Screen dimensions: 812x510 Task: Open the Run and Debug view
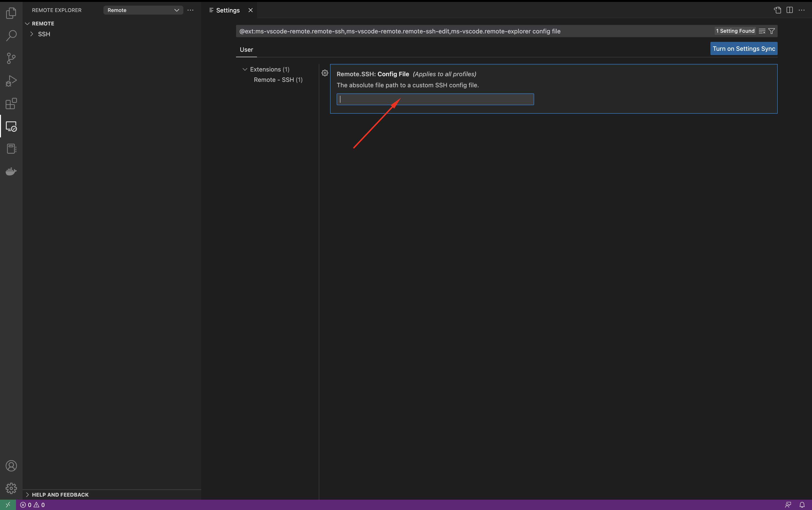point(11,81)
